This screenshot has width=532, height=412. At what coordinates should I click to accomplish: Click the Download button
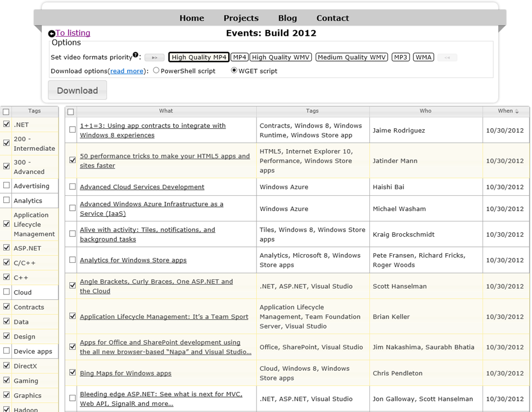tap(77, 90)
